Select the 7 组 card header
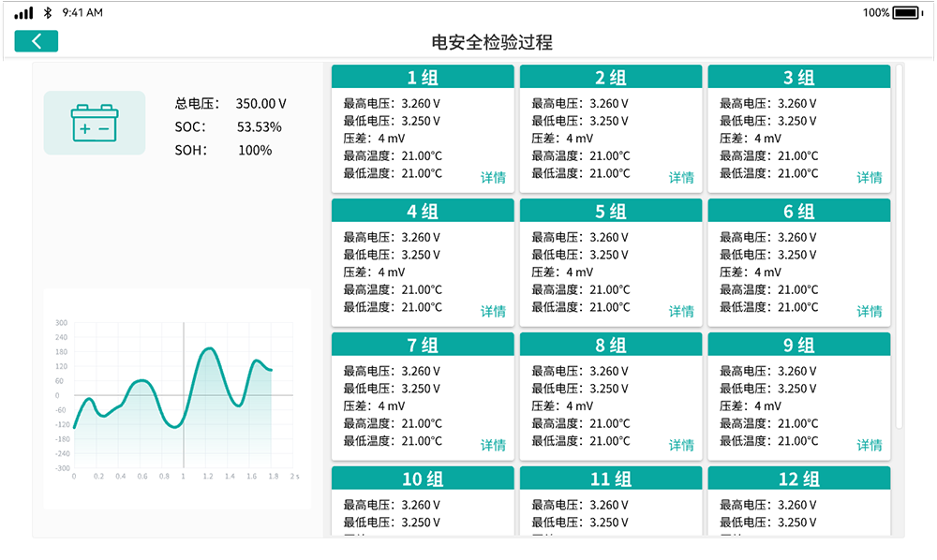937x560 pixels. coord(423,345)
